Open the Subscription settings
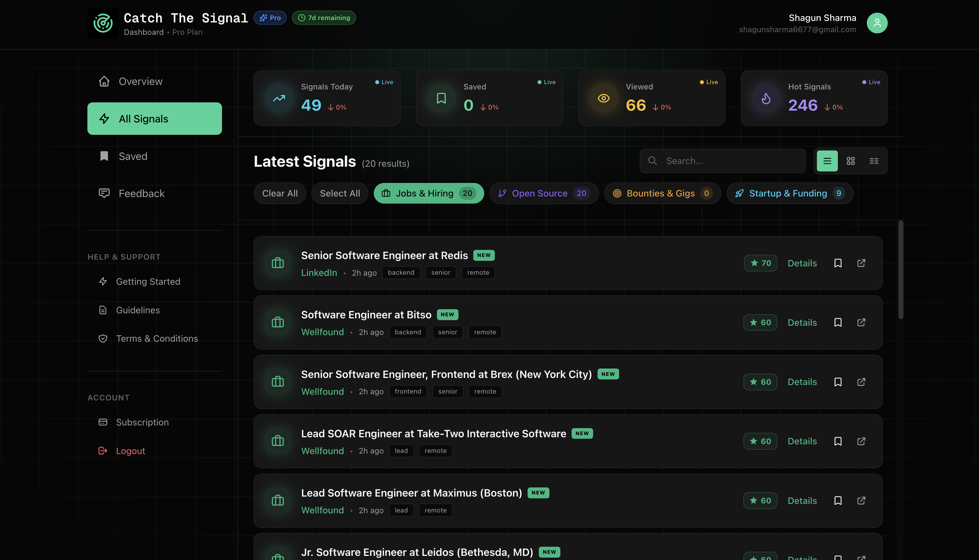This screenshot has height=560, width=979. pyautogui.click(x=142, y=422)
